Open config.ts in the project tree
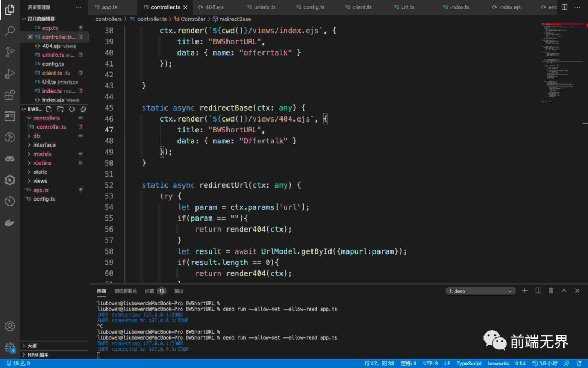The height and width of the screenshot is (368, 588). (x=44, y=199)
